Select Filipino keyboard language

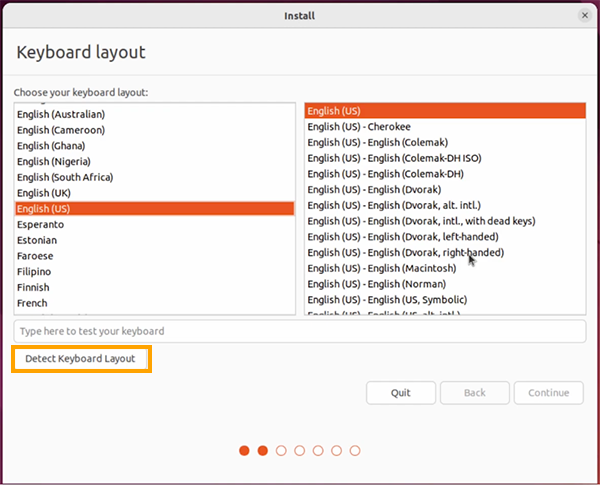[34, 272]
